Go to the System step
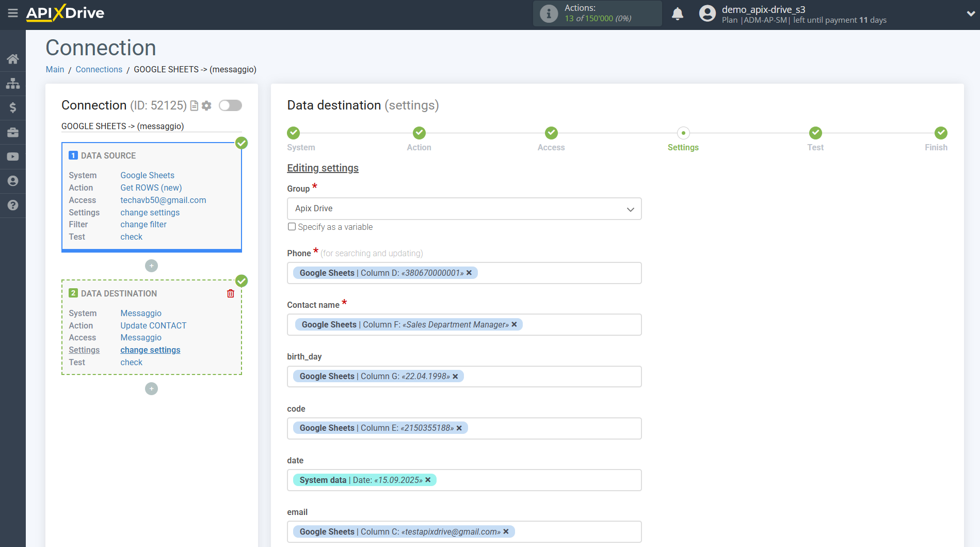This screenshot has height=547, width=980. tap(294, 133)
